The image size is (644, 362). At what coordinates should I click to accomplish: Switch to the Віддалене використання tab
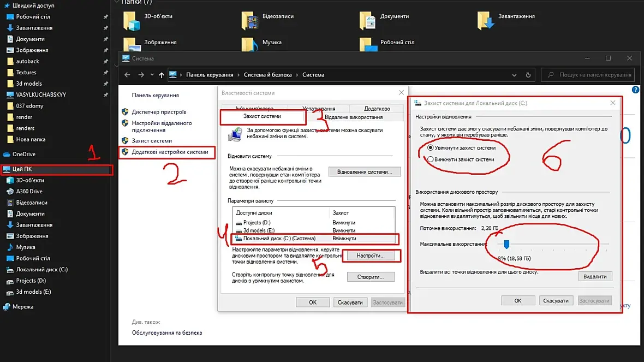(354, 117)
